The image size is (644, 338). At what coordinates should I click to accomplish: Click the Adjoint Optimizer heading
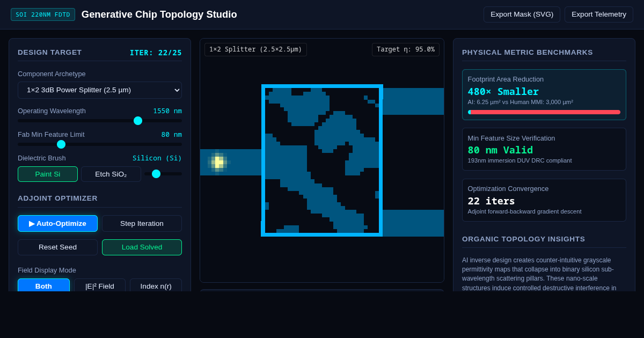pos(57,199)
